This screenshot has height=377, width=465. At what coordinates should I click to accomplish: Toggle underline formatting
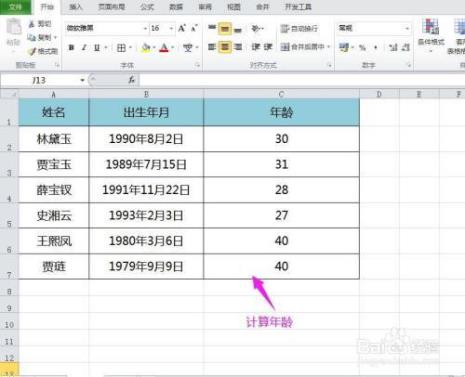97,48
